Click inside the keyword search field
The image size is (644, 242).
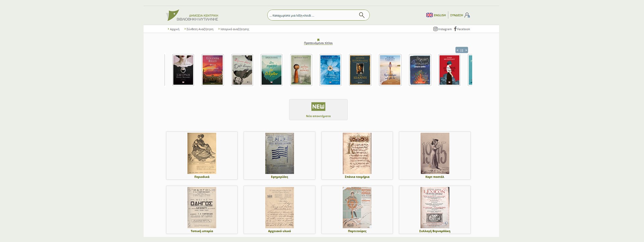pos(312,15)
